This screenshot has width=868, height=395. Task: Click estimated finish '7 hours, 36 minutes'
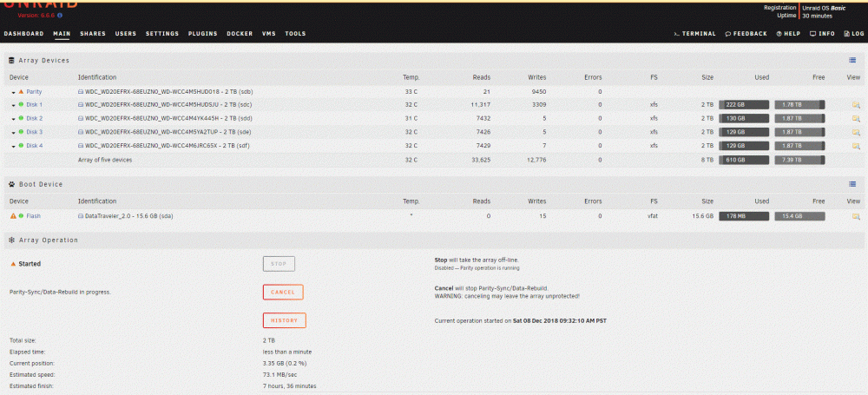tap(290, 386)
